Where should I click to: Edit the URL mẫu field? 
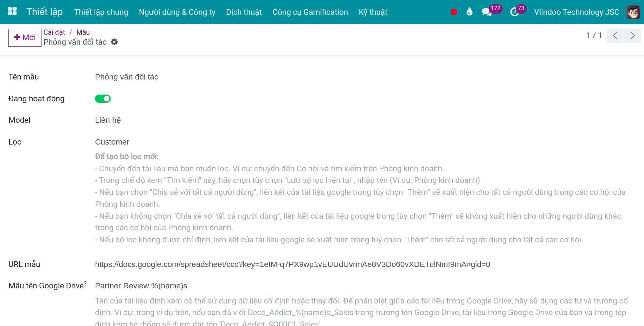(292, 264)
